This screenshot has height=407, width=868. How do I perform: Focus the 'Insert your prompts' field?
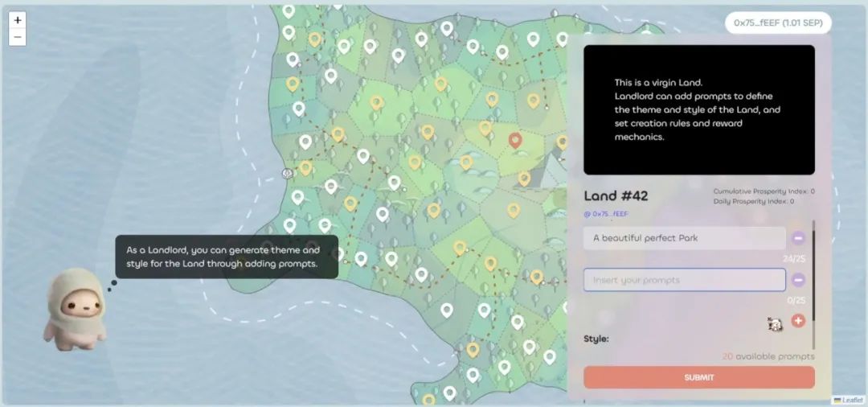684,280
